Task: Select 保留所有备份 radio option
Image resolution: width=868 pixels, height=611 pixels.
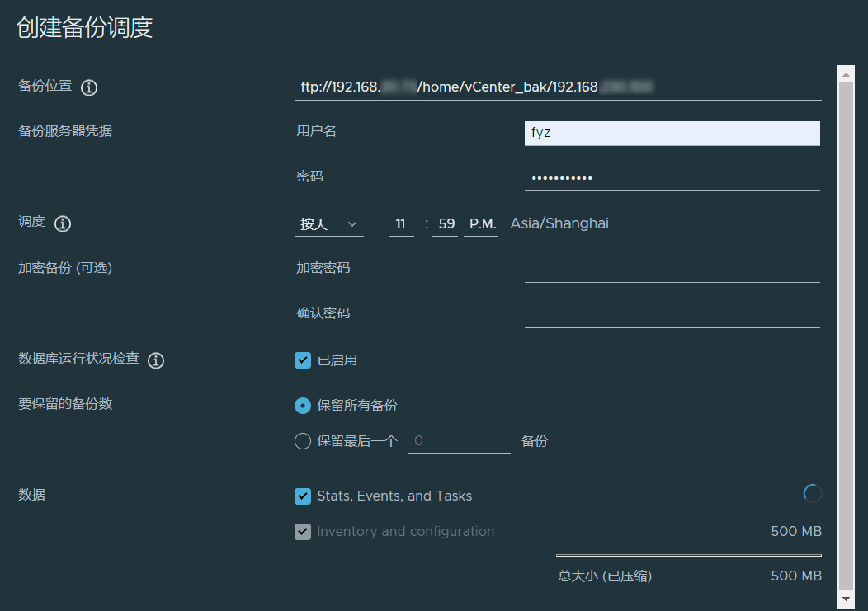Action: [x=303, y=406]
